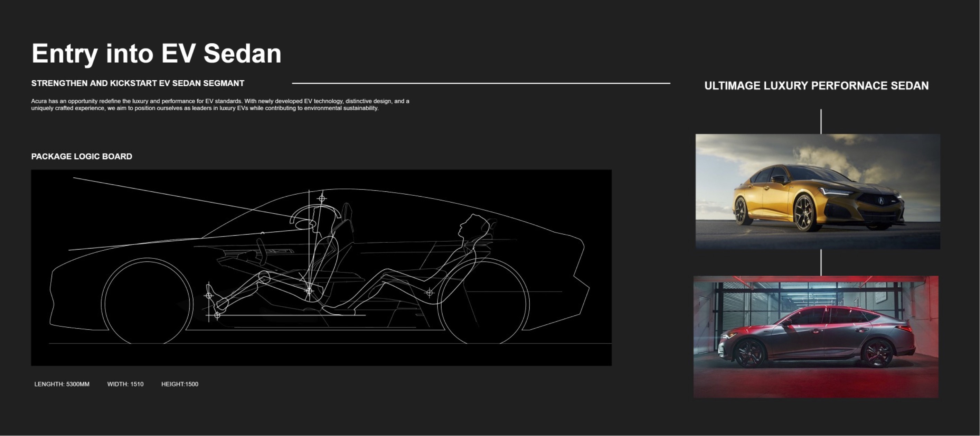980x436 pixels.
Task: Click the rear passenger hip-point crosshair
Action: (x=430, y=293)
